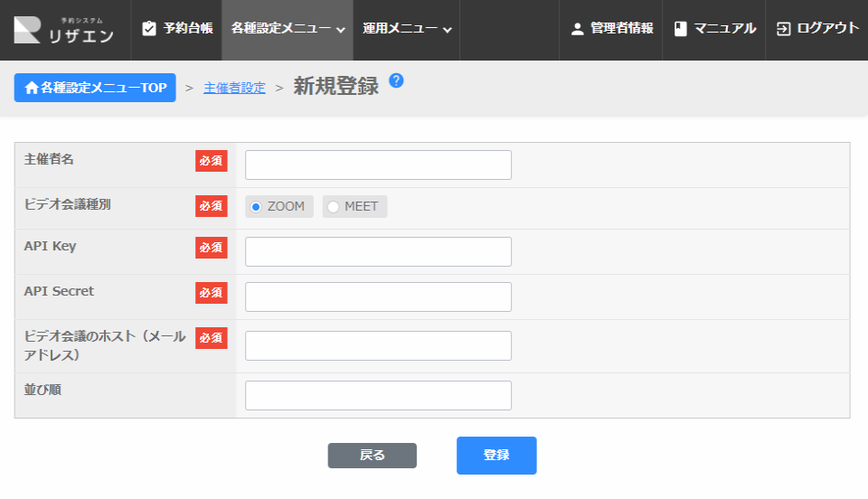Click the 登録 submit button
Image resolution: width=868 pixels, height=499 pixels.
(x=496, y=456)
